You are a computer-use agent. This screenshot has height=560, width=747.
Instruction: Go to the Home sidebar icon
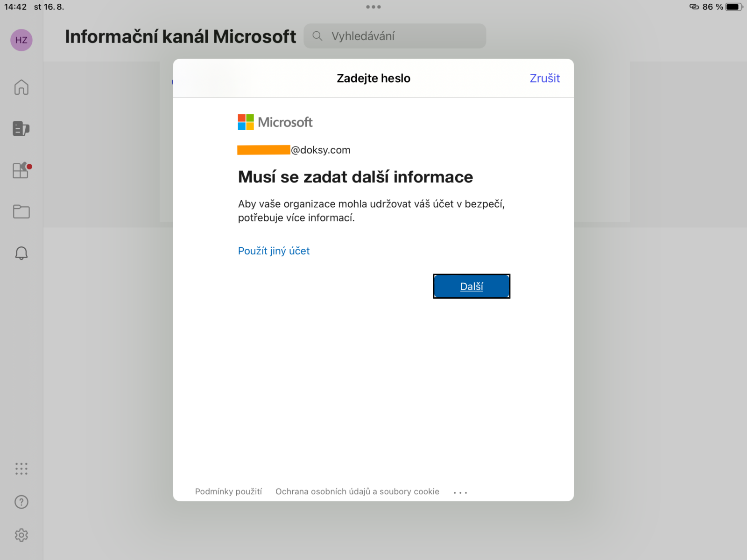[21, 87]
